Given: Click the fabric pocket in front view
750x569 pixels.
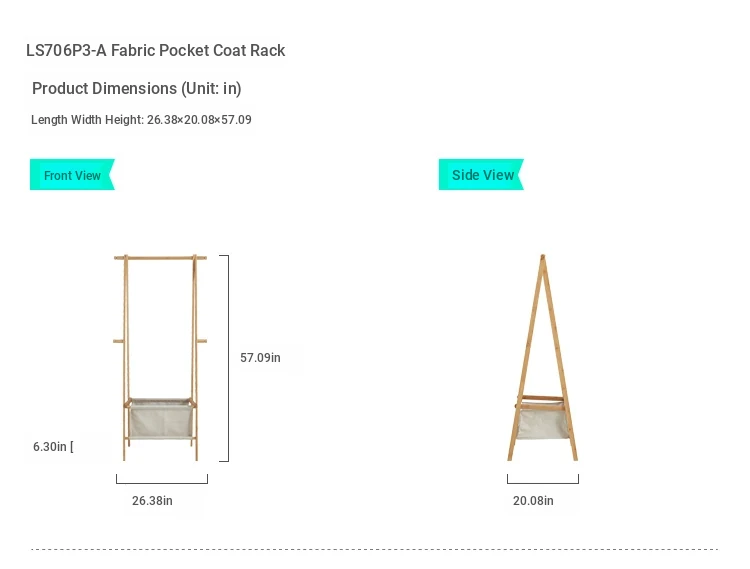Looking at the screenshot, I should [161, 419].
